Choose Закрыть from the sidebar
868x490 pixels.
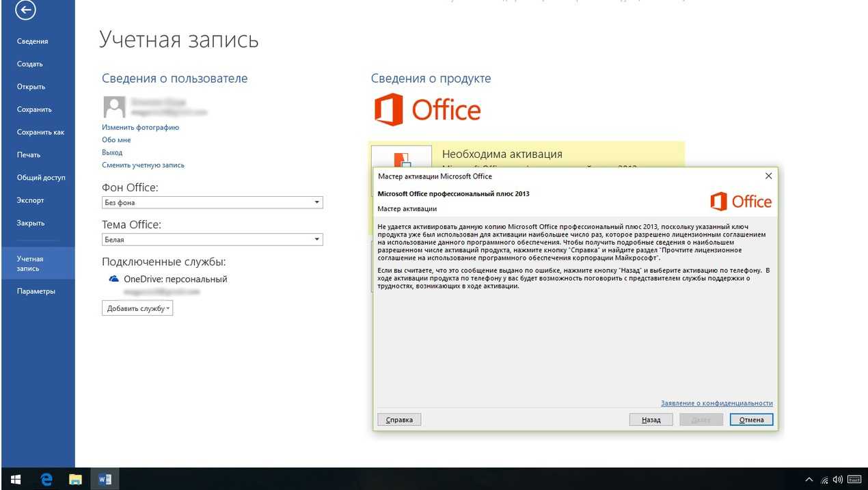tap(31, 223)
